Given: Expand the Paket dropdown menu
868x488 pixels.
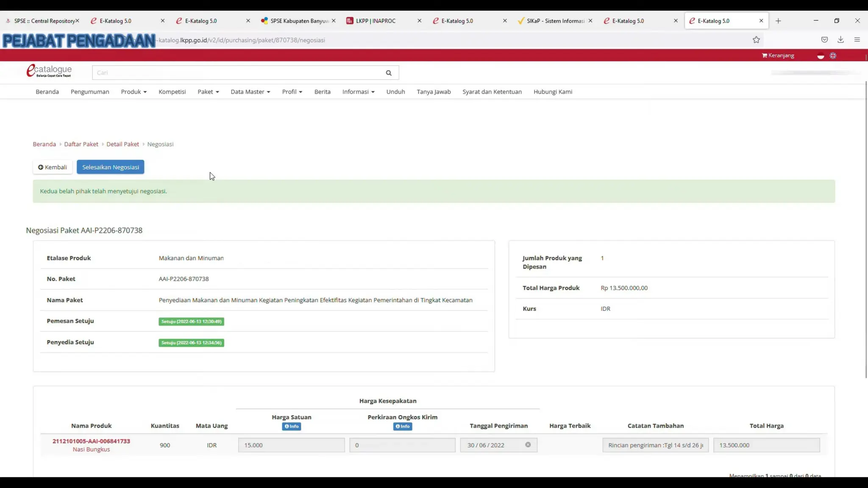Looking at the screenshot, I should 208,92.
